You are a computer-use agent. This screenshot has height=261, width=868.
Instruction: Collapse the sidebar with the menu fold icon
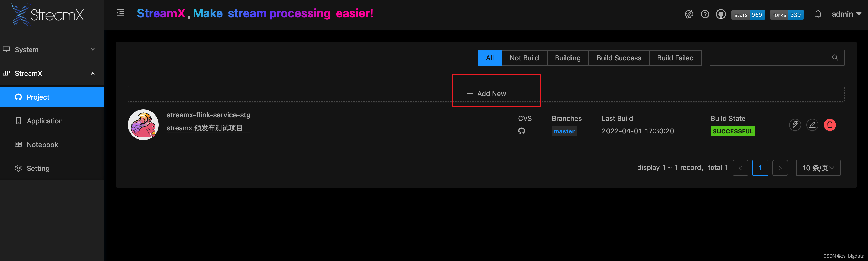(x=121, y=13)
